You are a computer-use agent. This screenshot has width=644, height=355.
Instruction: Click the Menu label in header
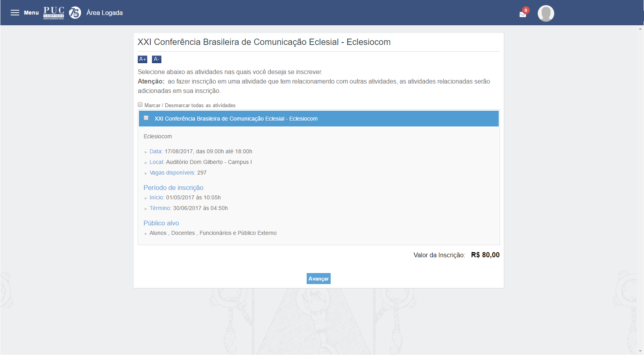[x=31, y=13]
